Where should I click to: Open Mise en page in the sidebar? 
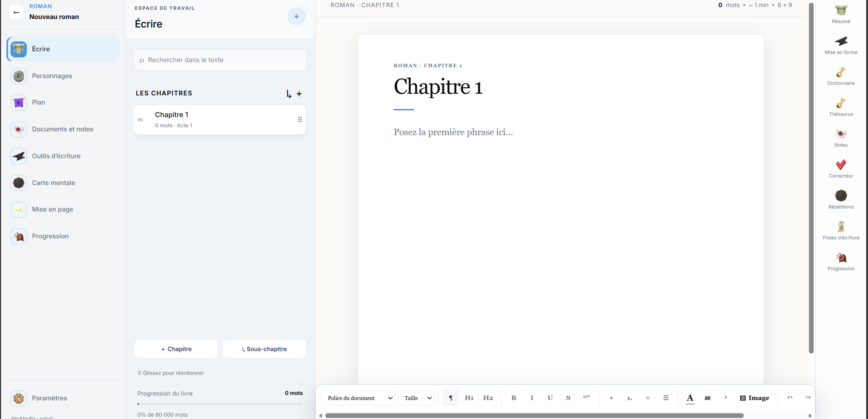coord(63,209)
